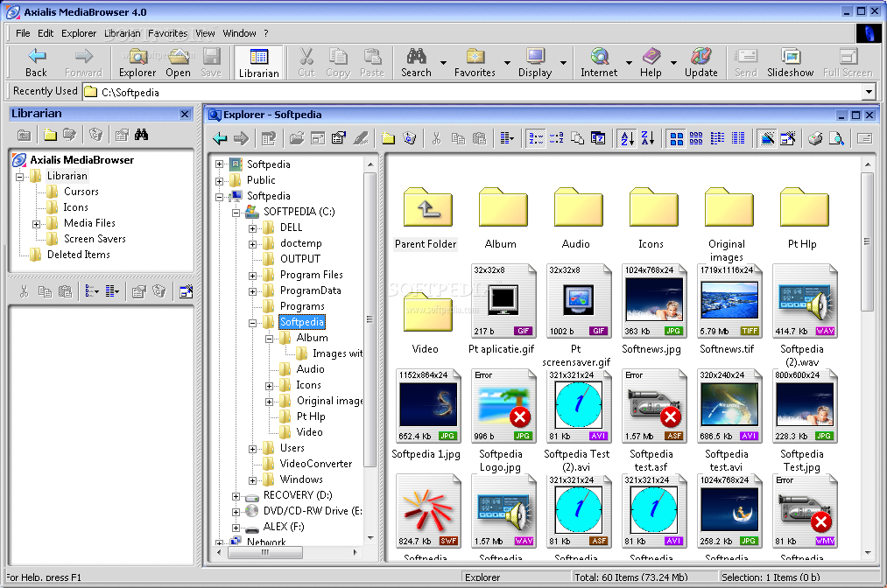The height and width of the screenshot is (588, 887).
Task: Click the Back arrow in main toolbar
Action: click(36, 62)
